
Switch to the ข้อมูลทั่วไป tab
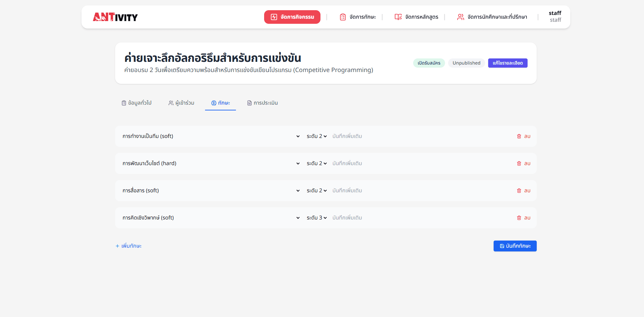[x=136, y=103]
